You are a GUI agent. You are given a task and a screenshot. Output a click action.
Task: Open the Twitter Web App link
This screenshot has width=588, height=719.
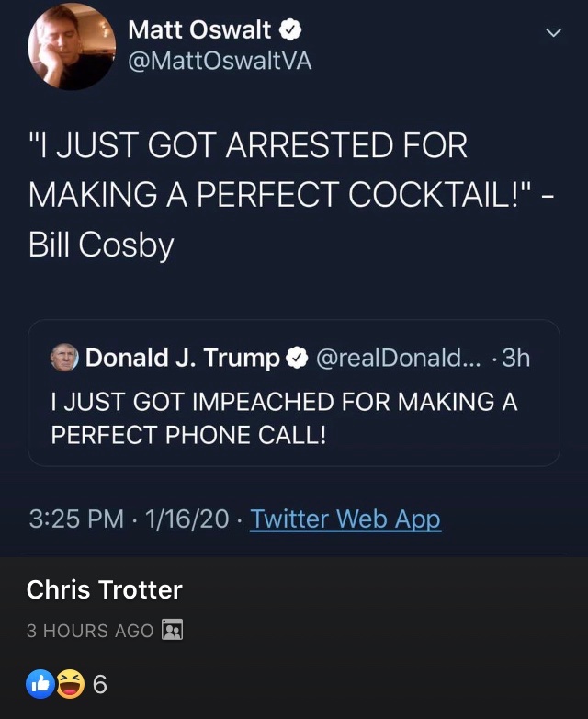click(345, 519)
